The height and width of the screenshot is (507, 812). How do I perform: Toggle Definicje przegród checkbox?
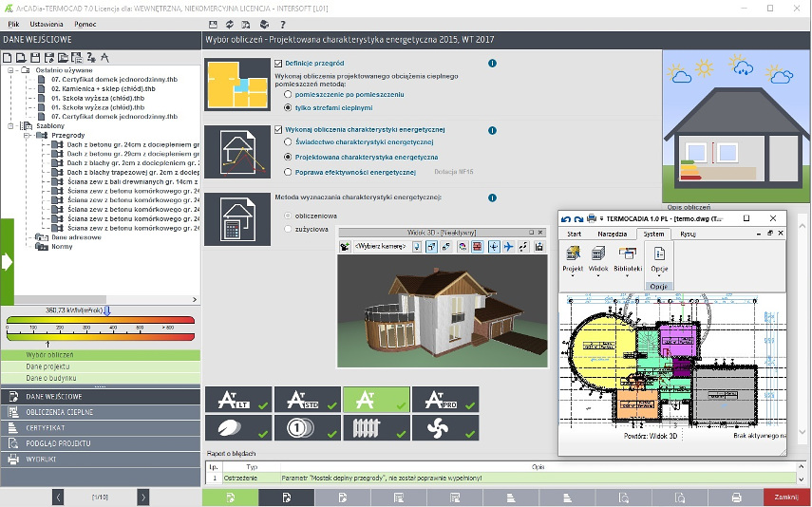click(x=278, y=64)
